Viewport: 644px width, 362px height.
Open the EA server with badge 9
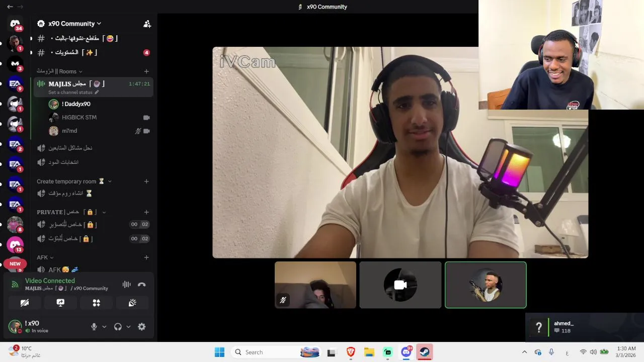(15, 84)
